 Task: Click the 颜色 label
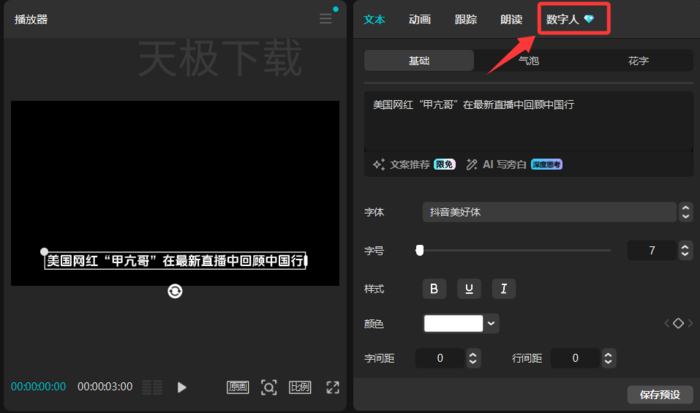click(x=374, y=323)
